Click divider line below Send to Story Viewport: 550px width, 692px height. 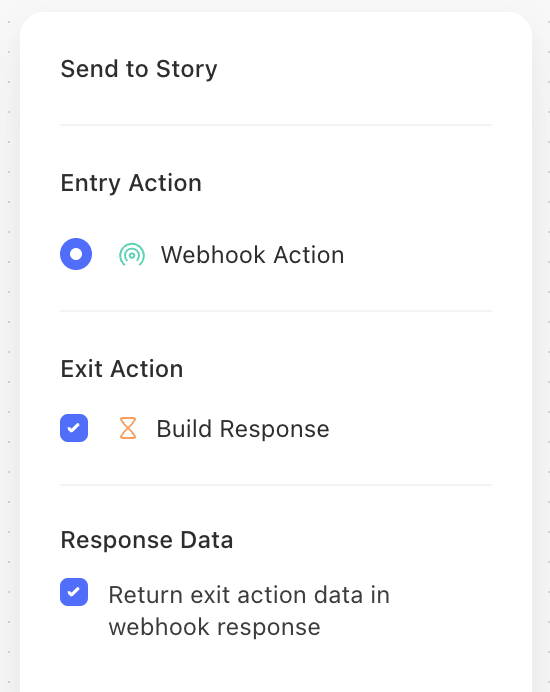tap(276, 125)
